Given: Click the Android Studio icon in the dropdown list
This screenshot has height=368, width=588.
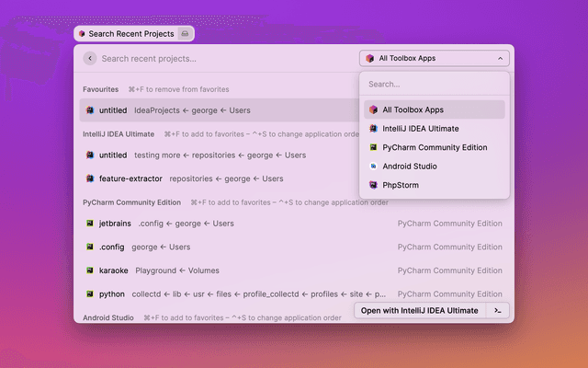Looking at the screenshot, I should (x=373, y=167).
